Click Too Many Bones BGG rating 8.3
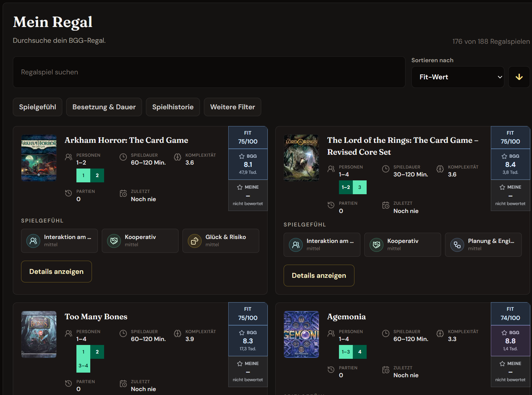The width and height of the screenshot is (532, 395). click(x=248, y=341)
